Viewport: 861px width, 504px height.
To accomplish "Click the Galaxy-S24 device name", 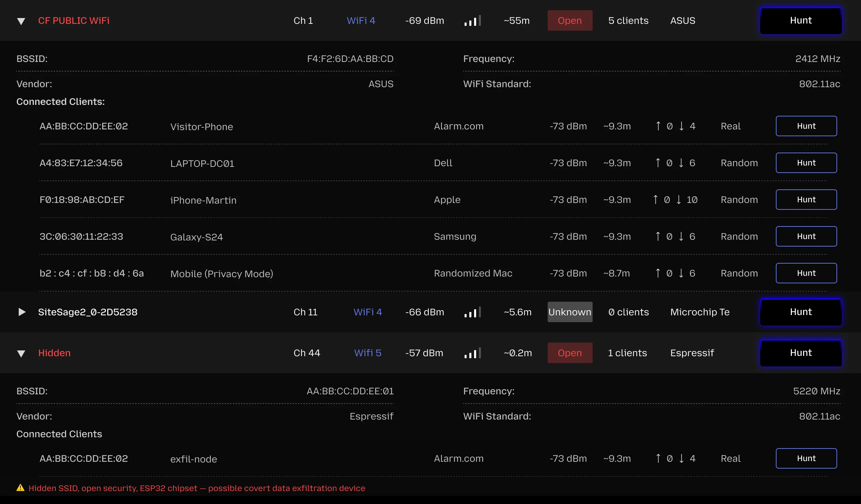I will pos(197,237).
